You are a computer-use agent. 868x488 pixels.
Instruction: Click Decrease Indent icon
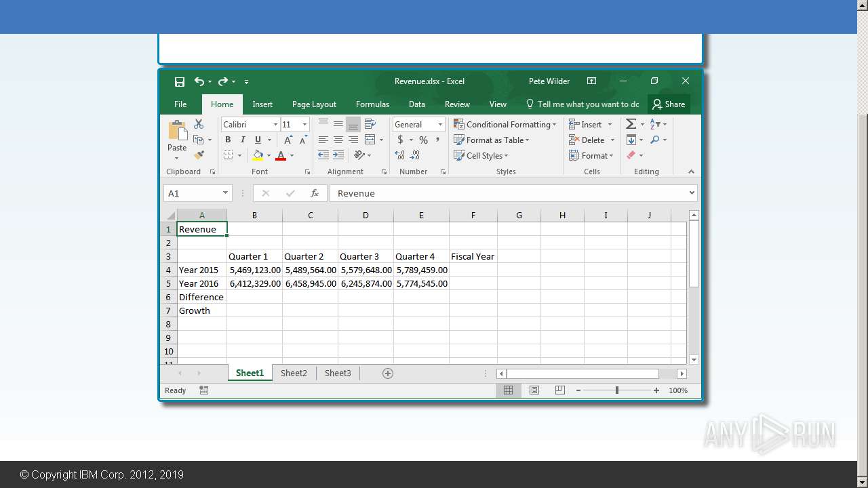[323, 155]
